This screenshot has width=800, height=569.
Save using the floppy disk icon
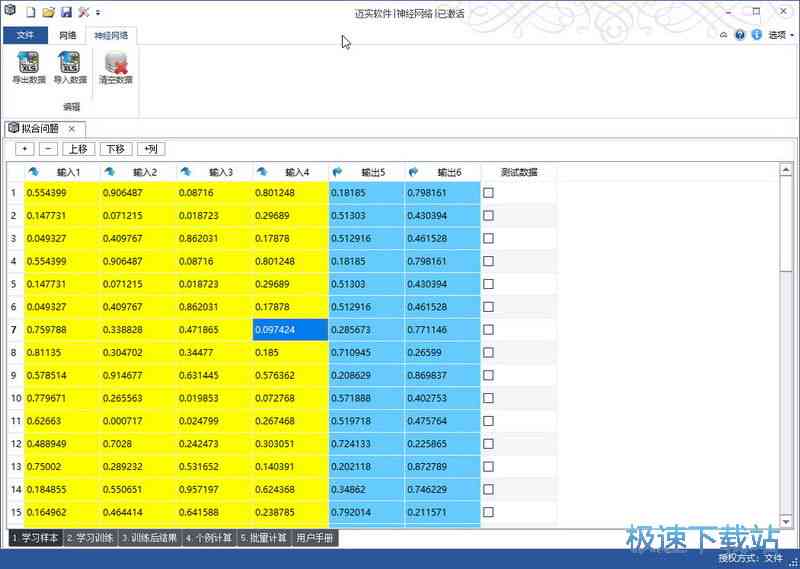coord(66,12)
